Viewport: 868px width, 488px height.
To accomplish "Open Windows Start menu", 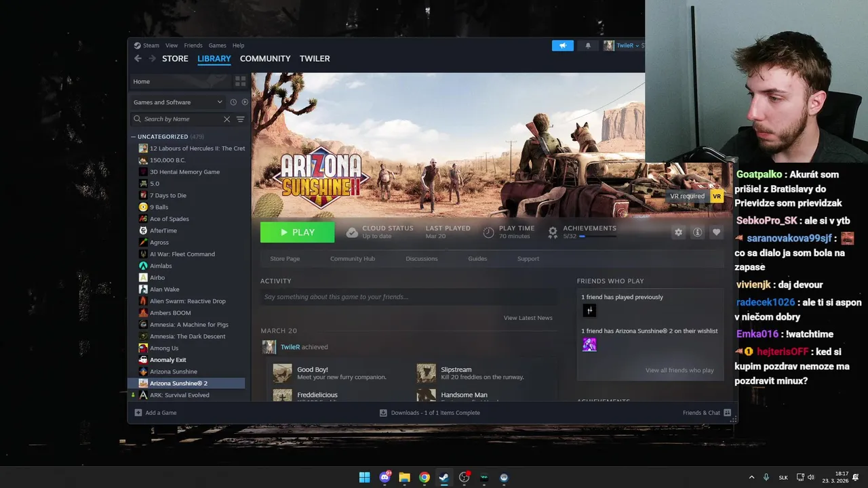I will (364, 477).
